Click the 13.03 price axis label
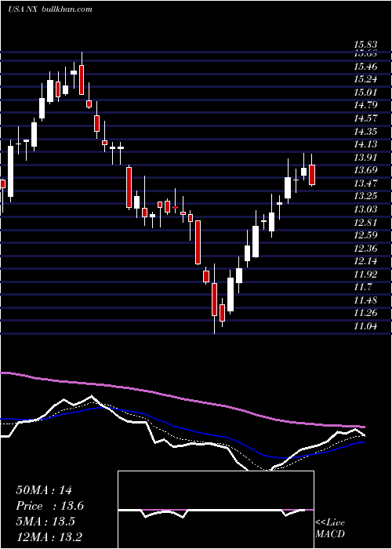This screenshot has height=549, width=392. (x=365, y=209)
